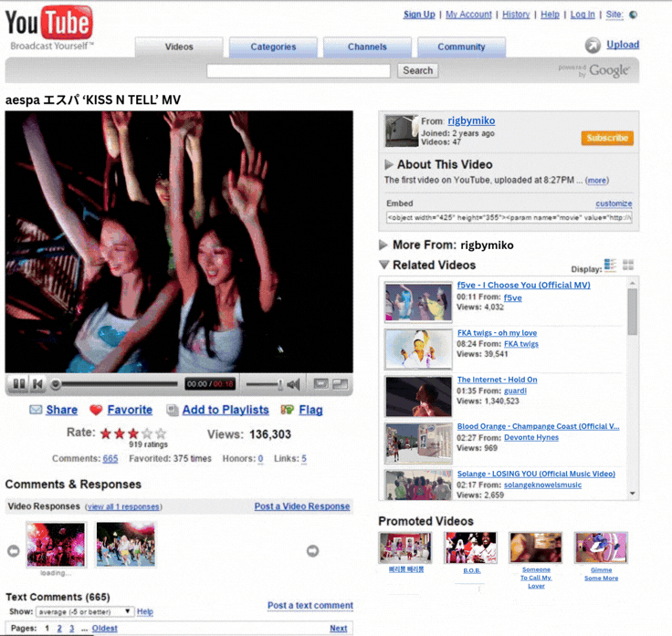This screenshot has height=636, width=672.
Task: Subscribe to rigbymiko channel
Action: click(607, 138)
